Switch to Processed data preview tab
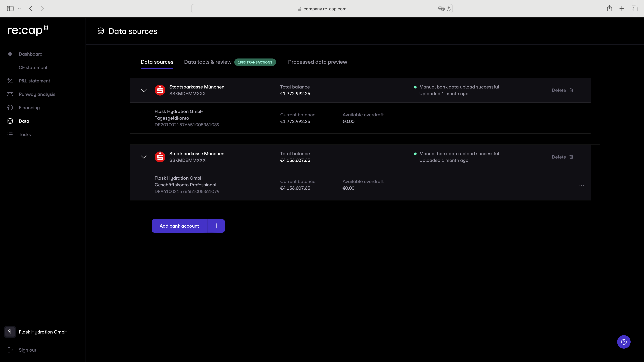 point(317,62)
